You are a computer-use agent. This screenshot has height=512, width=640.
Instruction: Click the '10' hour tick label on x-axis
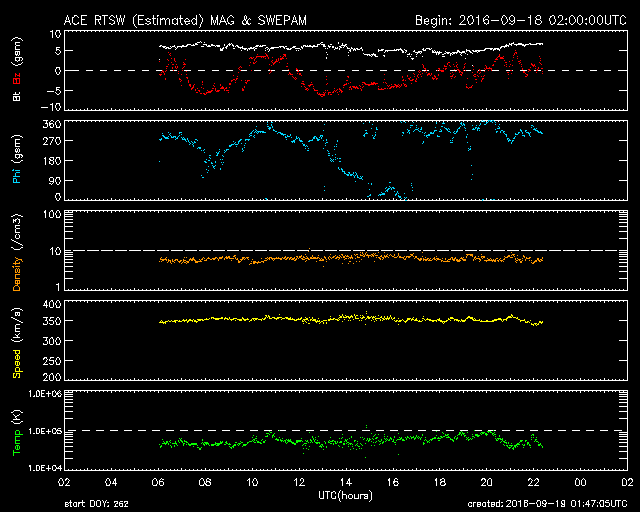click(x=252, y=483)
